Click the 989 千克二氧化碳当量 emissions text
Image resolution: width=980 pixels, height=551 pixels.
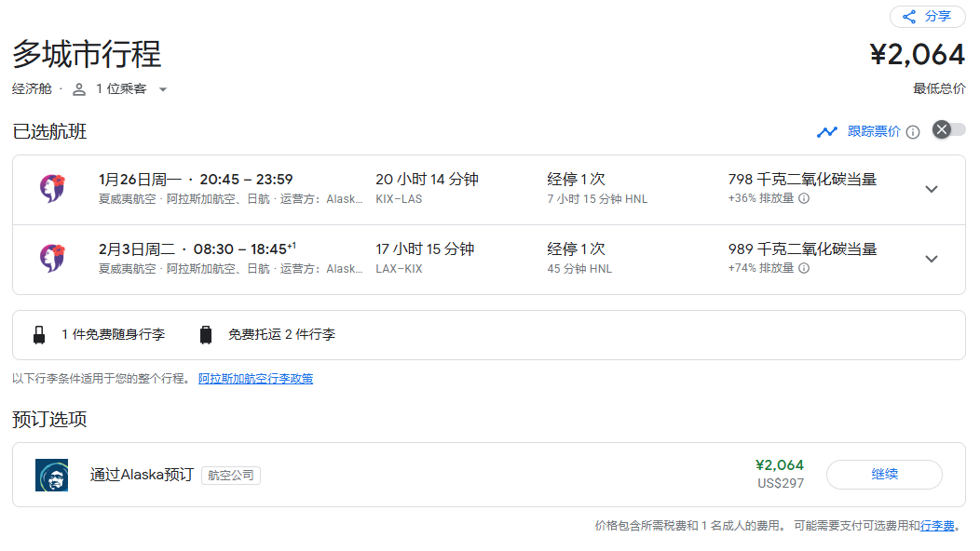[x=802, y=249]
